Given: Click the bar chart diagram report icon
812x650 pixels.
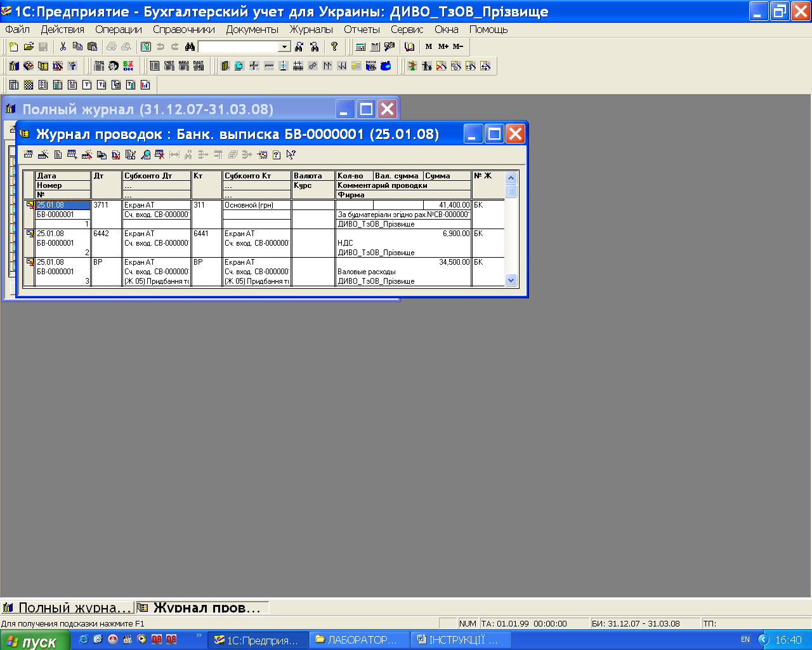Looking at the screenshot, I should (x=145, y=84).
